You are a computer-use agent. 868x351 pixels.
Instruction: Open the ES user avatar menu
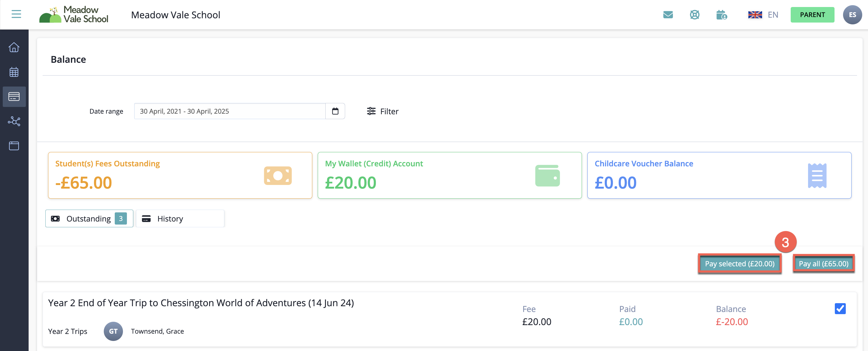pos(852,15)
